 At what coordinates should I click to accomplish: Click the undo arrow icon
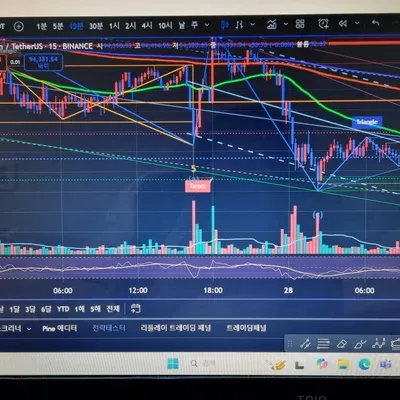click(376, 23)
